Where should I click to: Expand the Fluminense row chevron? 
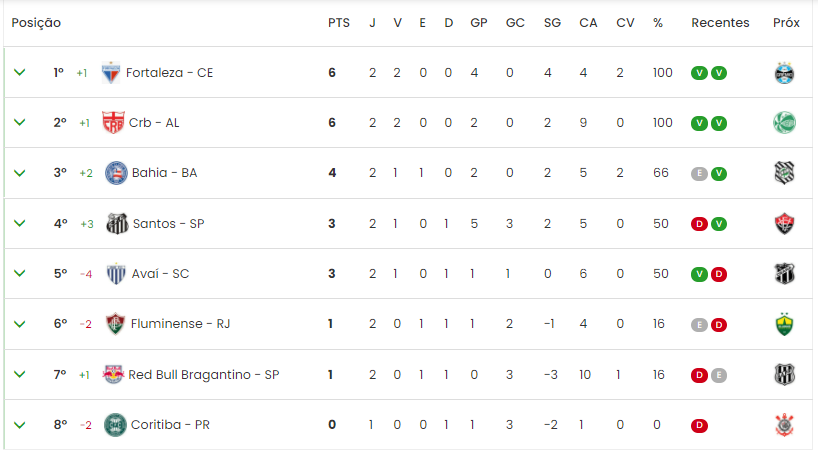[19, 324]
